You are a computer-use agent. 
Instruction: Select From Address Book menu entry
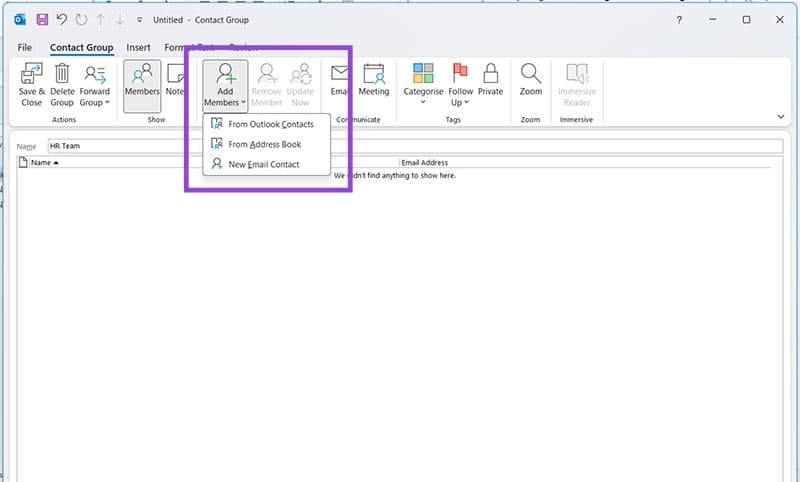[x=264, y=144]
